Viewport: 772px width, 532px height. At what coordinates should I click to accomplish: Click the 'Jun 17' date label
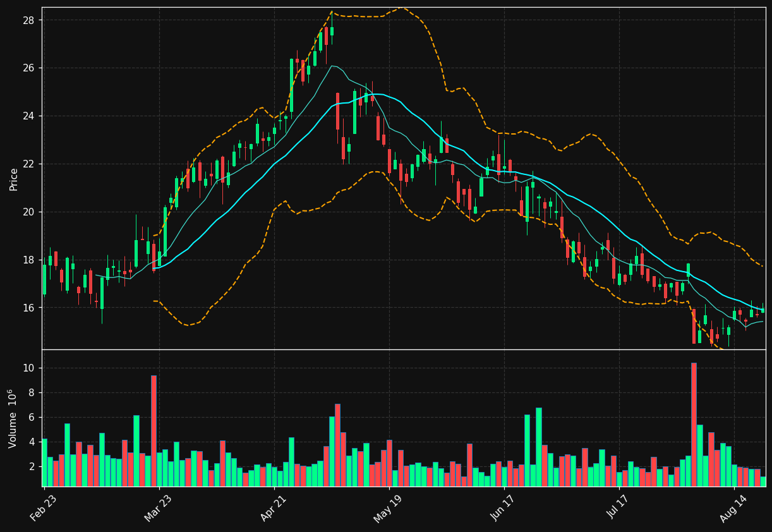click(503, 509)
